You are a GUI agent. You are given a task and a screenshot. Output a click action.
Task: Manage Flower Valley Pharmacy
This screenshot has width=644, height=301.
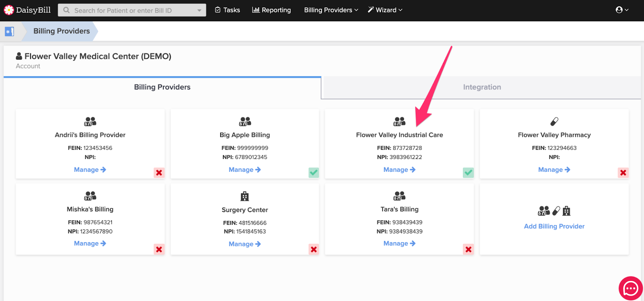click(554, 170)
